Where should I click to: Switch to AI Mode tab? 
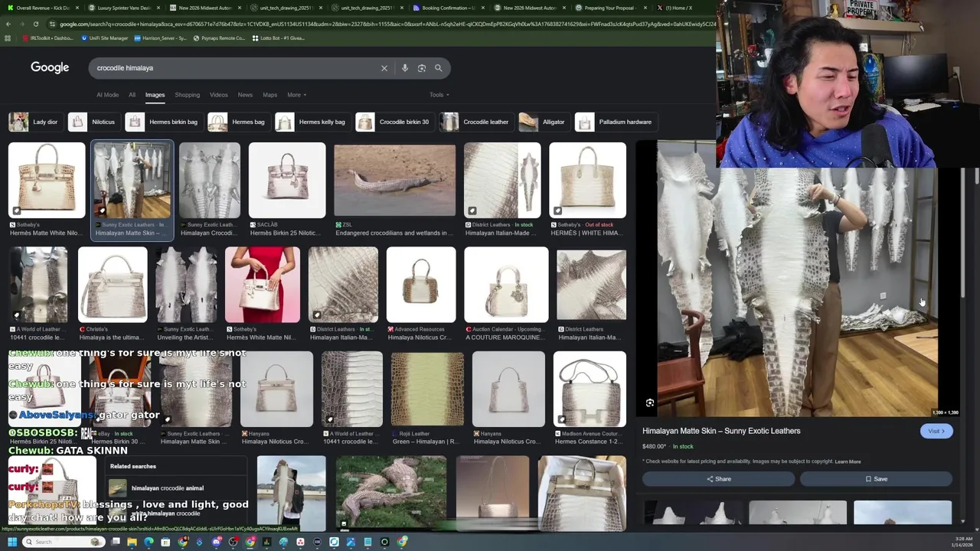107,95
